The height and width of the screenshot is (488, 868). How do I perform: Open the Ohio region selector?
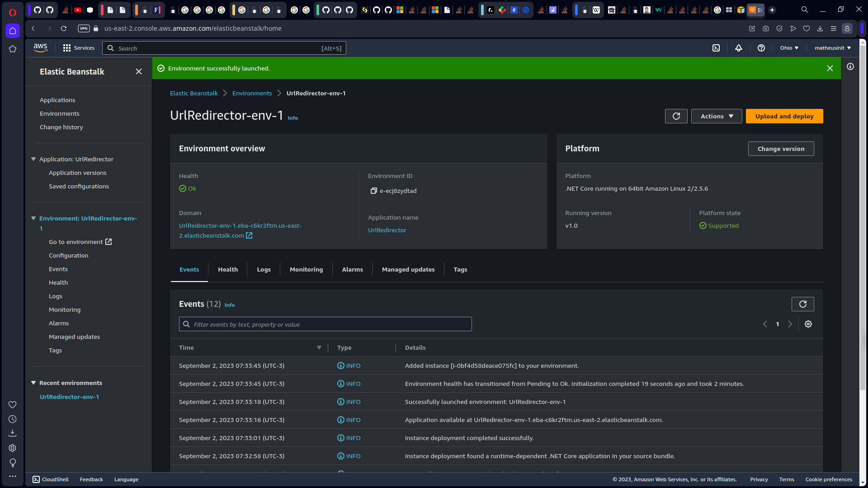click(789, 48)
